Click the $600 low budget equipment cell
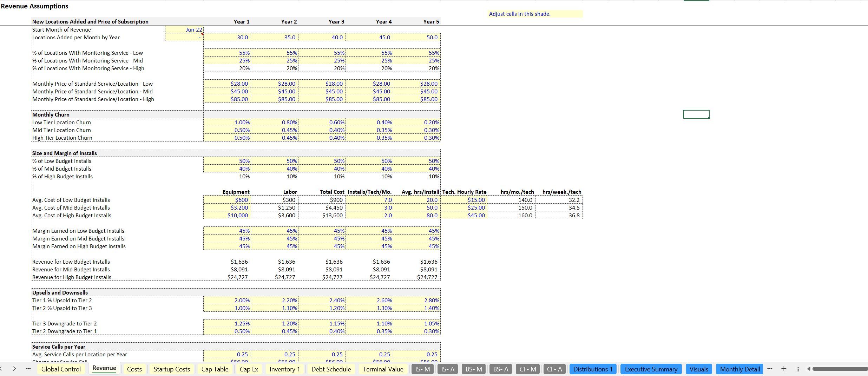 point(227,200)
